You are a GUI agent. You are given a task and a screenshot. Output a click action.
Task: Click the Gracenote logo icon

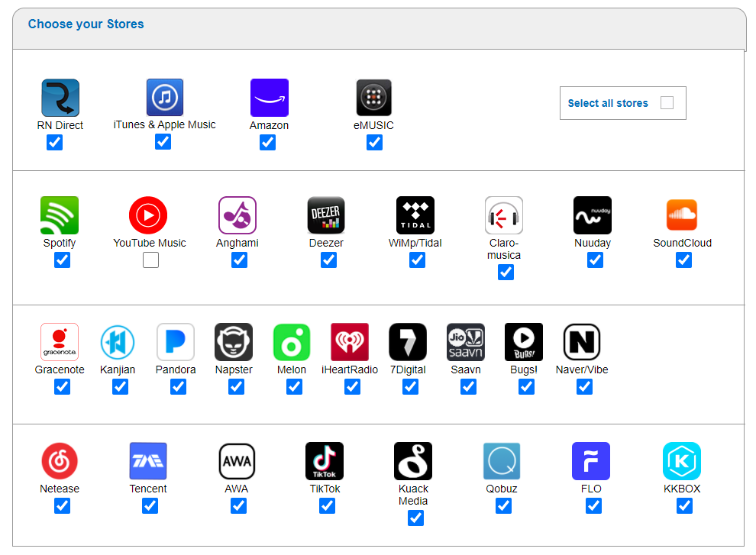coord(60,342)
